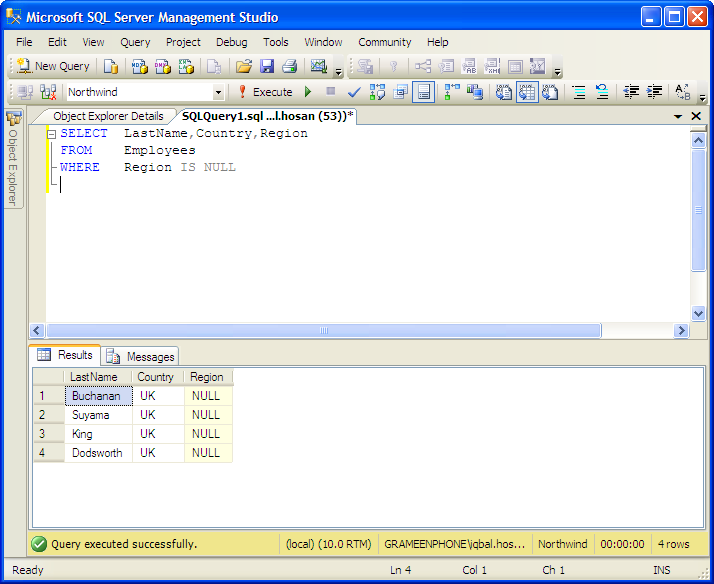Viewport: 714px width, 584px height.
Task: Click the Open File folder icon
Action: [244, 66]
